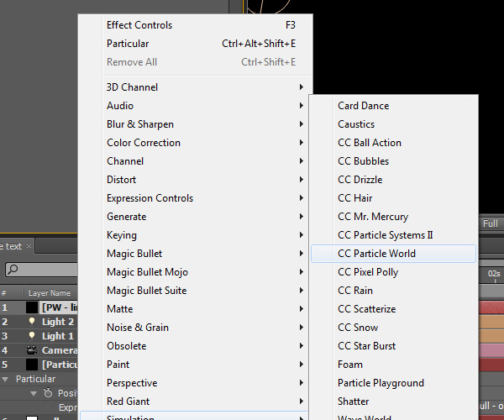Open Effect Controls menu entry
The height and width of the screenshot is (420, 504).
pos(196,25)
